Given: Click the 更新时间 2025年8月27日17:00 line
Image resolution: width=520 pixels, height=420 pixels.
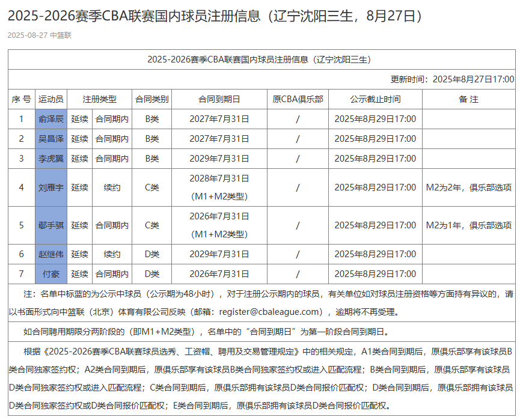Looking at the screenshot, I should [x=452, y=79].
